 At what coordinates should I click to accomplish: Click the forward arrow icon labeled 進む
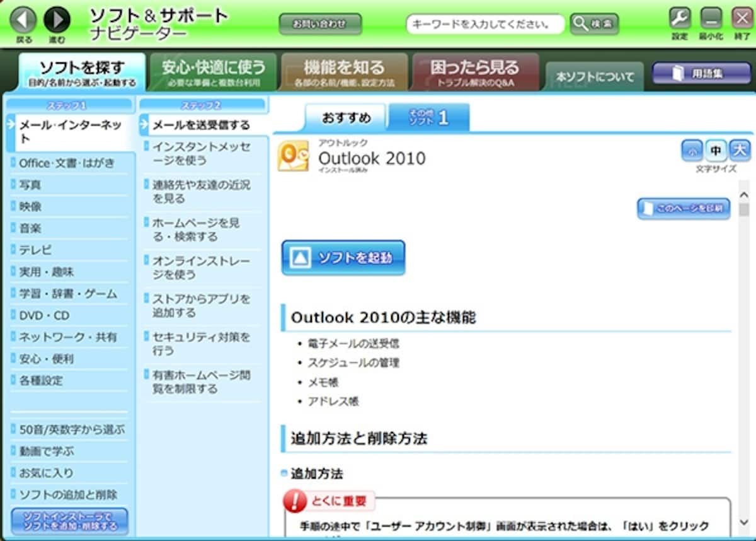57,20
